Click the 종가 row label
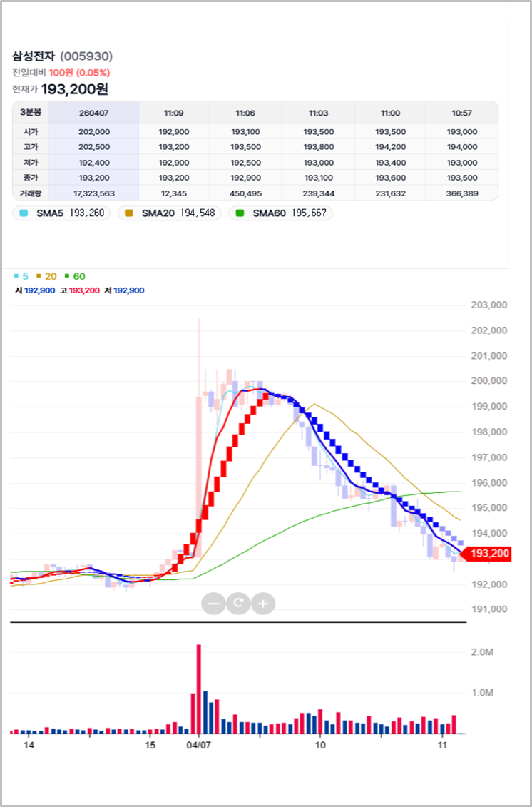Screen dimensions: 532x807 [31, 178]
